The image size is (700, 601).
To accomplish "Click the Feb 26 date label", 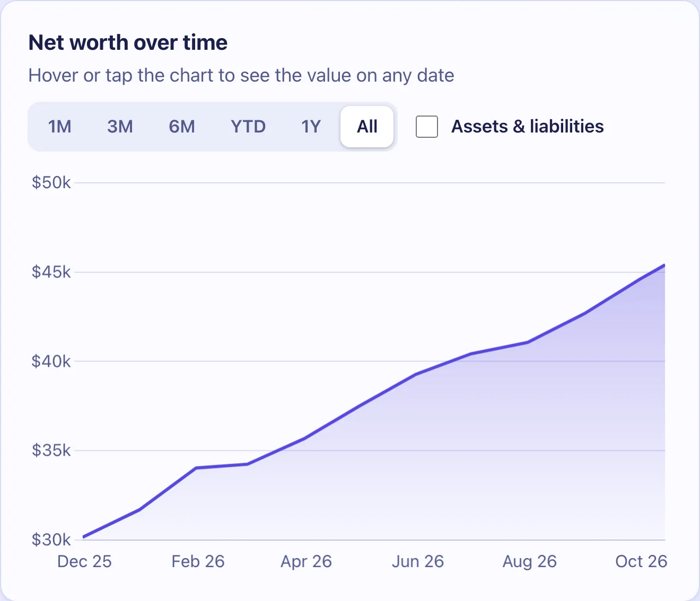I will (198, 561).
